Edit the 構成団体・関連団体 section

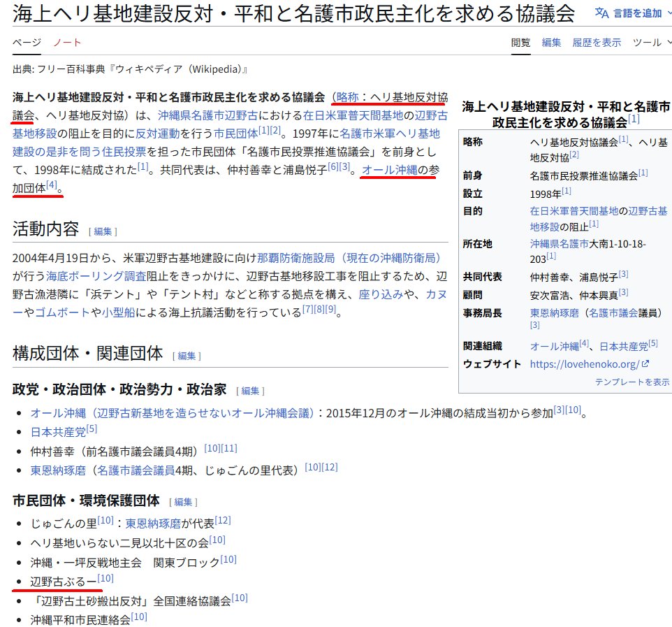pos(187,356)
